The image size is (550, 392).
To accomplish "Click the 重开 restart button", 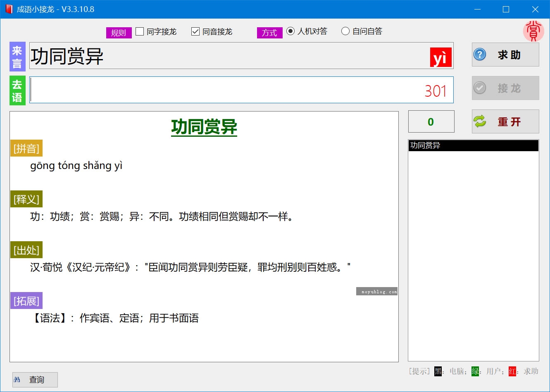I will [505, 121].
